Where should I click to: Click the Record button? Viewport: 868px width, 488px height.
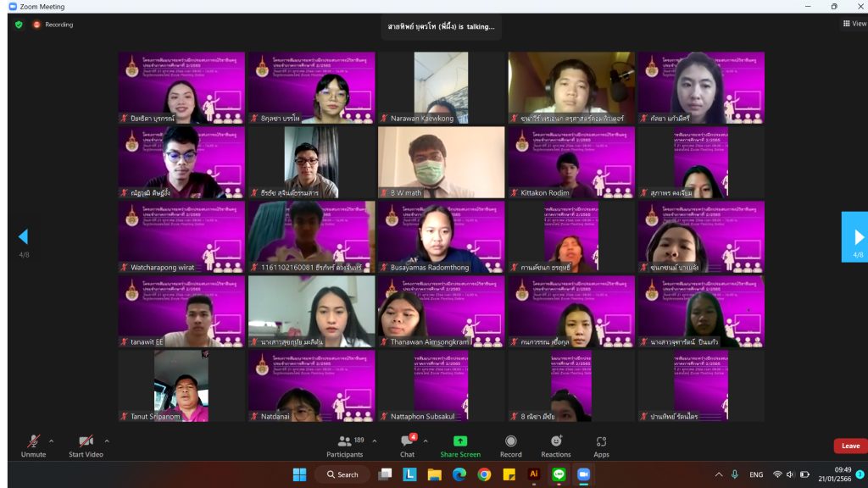pyautogui.click(x=510, y=446)
